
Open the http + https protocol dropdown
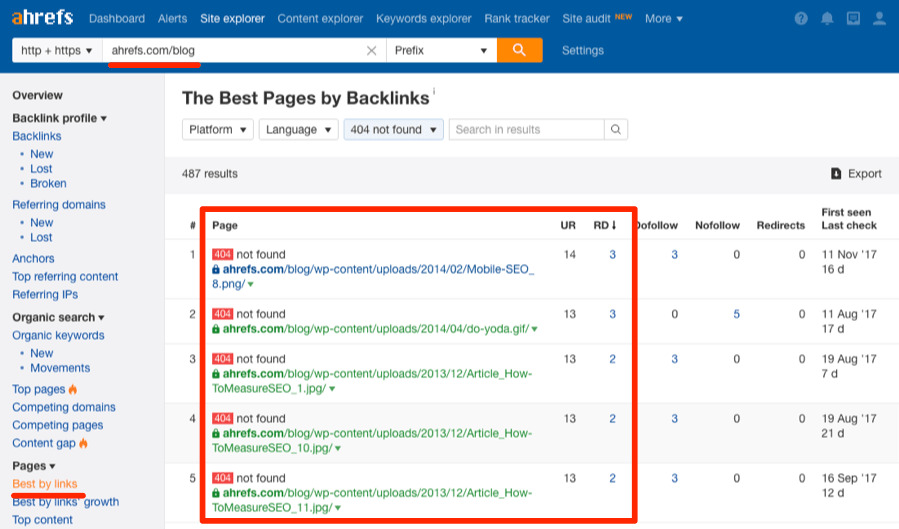point(57,51)
